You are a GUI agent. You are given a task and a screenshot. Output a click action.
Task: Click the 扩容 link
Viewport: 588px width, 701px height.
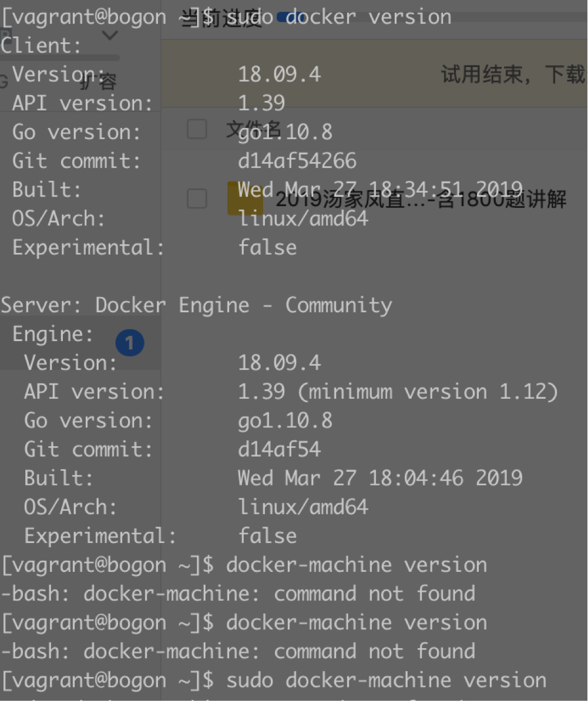tap(98, 82)
